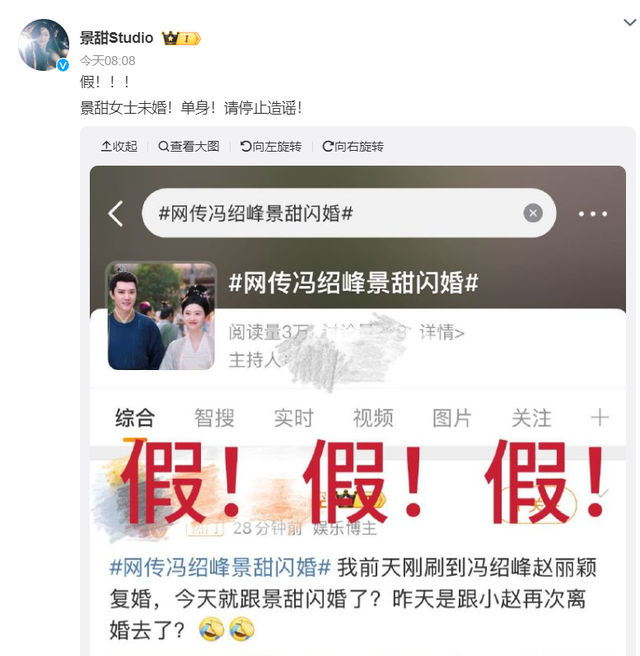Screen dimensions: 640x656
Task: Open topic 详情> details link
Action: 442,333
